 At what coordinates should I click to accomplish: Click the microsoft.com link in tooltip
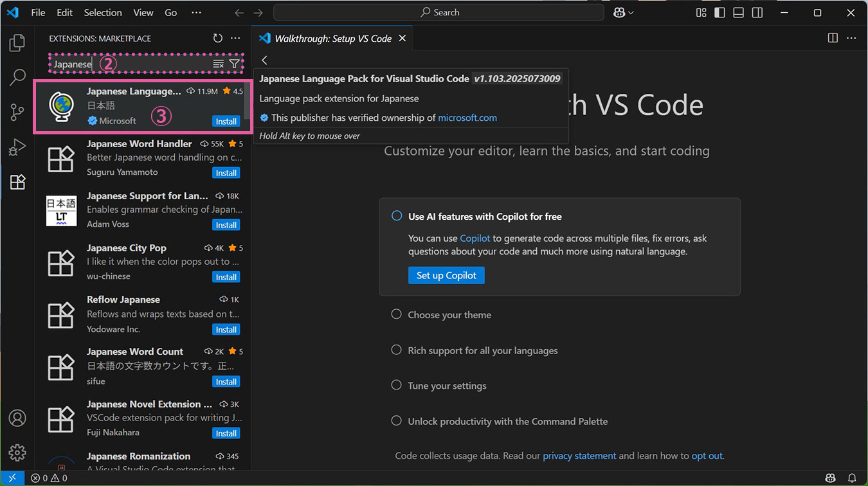(467, 118)
